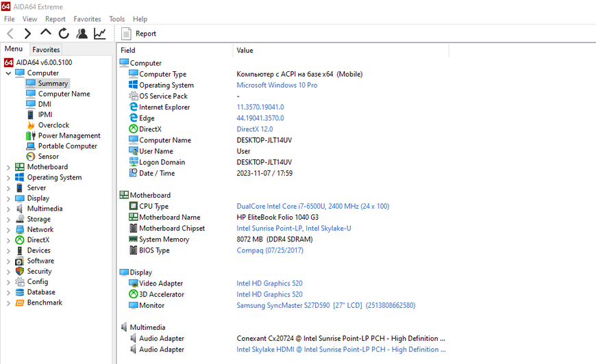Switch to the Menu tab in sidebar
596x364 pixels.
pyautogui.click(x=14, y=49)
